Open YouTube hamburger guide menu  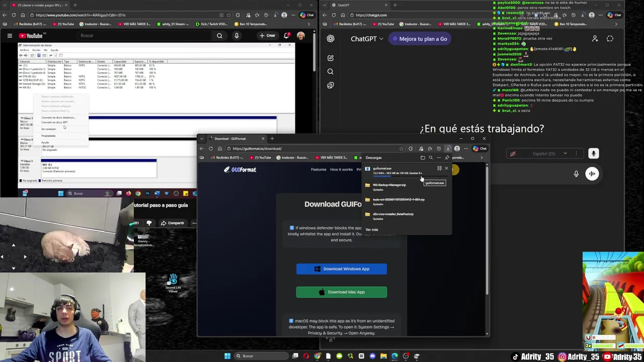(x=10, y=36)
